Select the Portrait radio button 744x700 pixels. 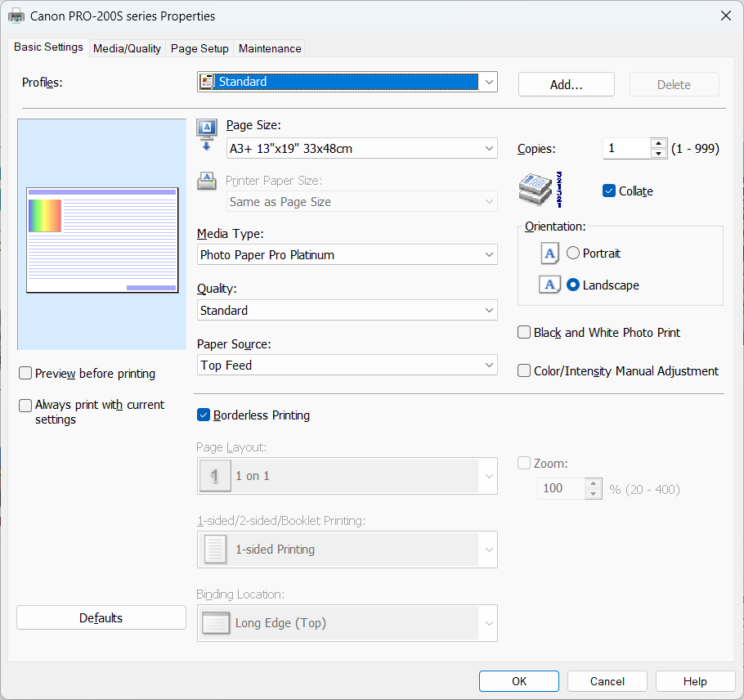click(x=573, y=254)
